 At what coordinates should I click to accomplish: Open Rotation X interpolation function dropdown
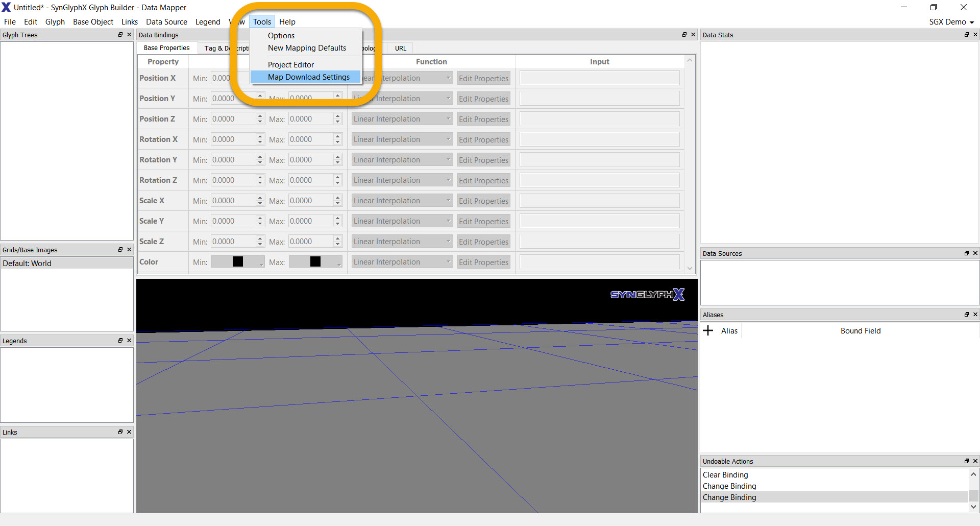click(x=402, y=139)
